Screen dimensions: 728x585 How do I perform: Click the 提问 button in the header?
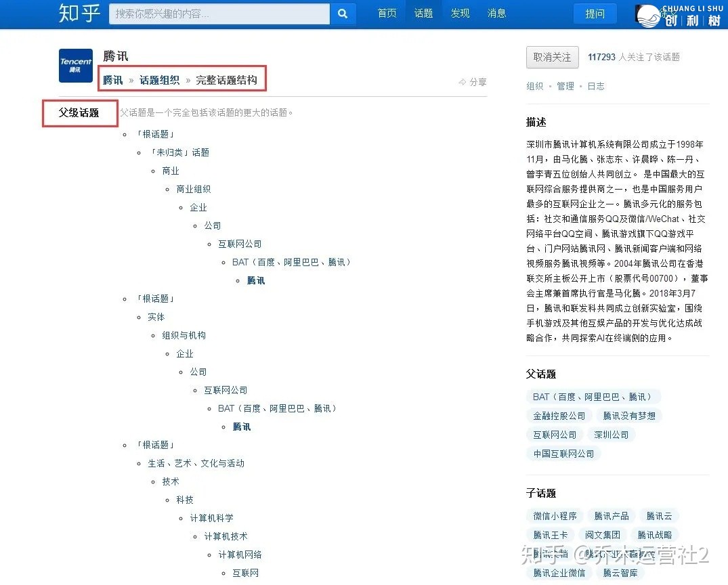coord(595,14)
